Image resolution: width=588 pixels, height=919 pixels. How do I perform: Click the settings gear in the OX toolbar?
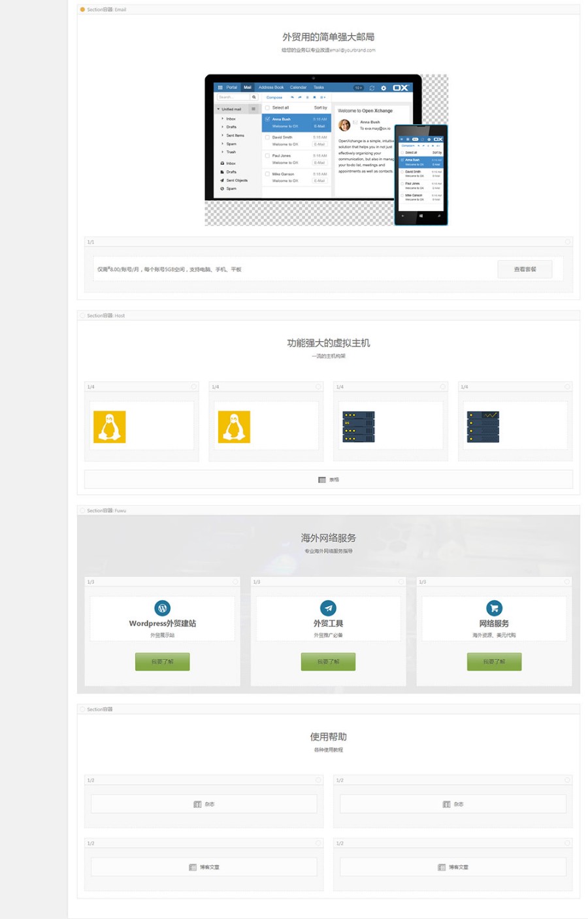point(382,88)
